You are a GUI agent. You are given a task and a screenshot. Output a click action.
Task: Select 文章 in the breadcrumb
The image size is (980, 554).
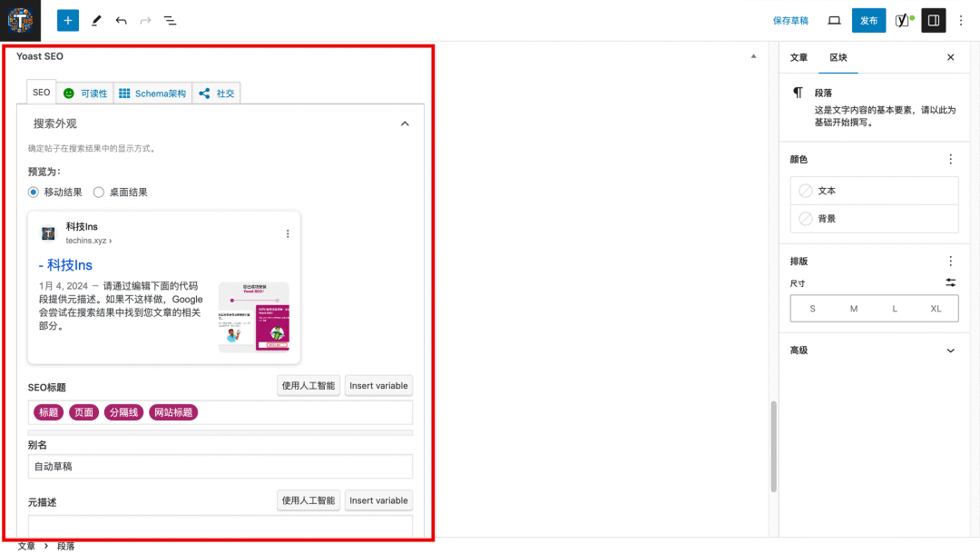pyautogui.click(x=26, y=547)
